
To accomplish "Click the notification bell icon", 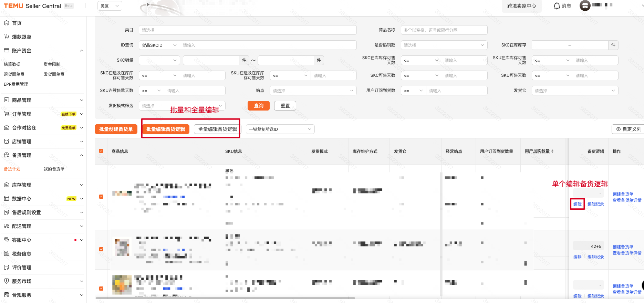I will point(557,6).
